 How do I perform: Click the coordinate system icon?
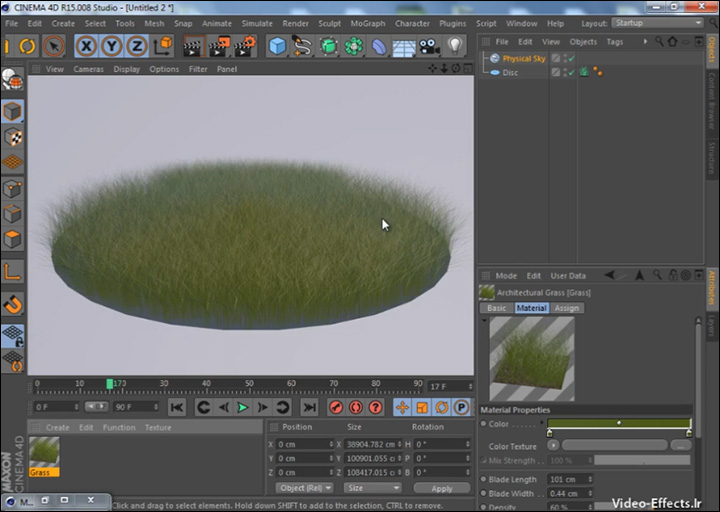point(163,46)
